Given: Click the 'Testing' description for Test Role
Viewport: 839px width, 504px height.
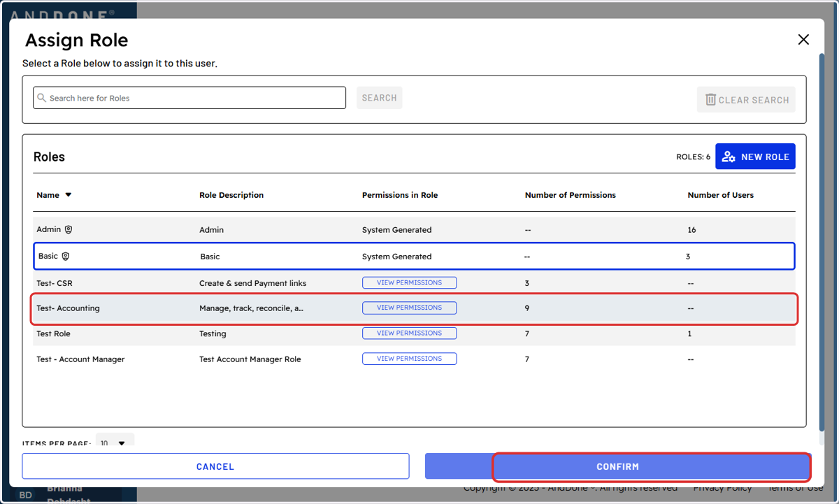Looking at the screenshot, I should click(213, 333).
